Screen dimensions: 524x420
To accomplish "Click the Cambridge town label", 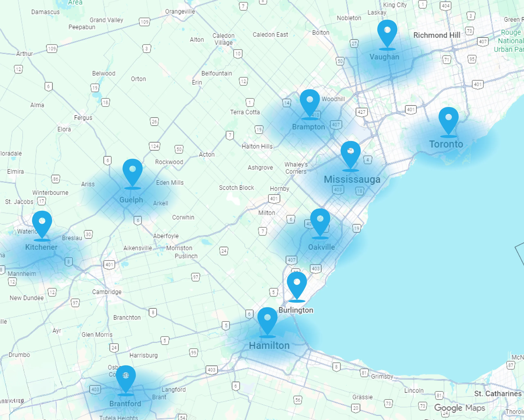I will (x=107, y=292).
